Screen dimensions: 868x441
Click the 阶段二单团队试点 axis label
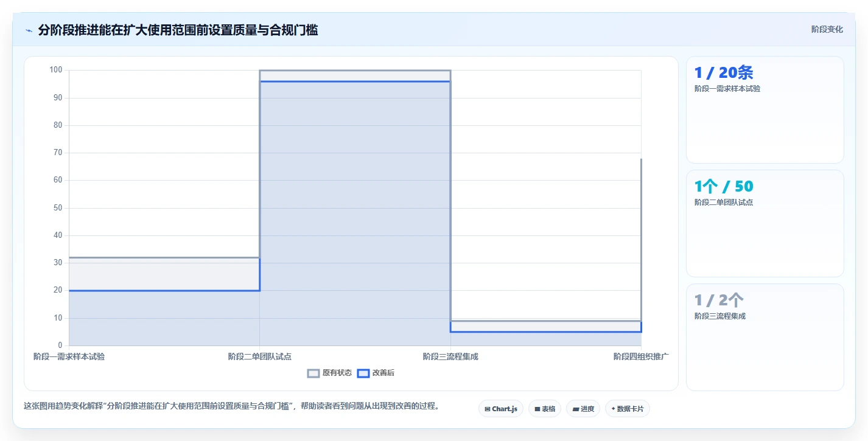(x=259, y=356)
